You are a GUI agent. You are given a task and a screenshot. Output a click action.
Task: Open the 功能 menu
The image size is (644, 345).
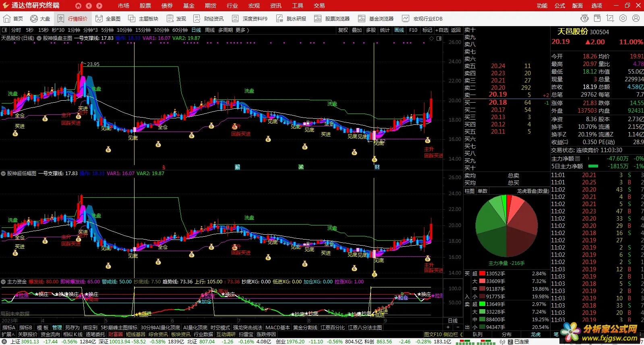(542, 6)
